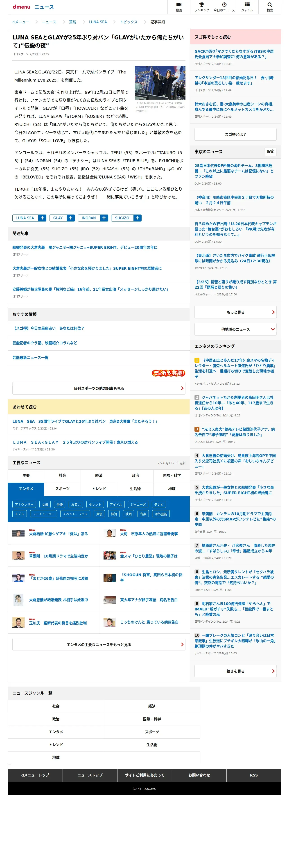Open 「SHOGUN 将軍」真田ら headline

click(151, 578)
